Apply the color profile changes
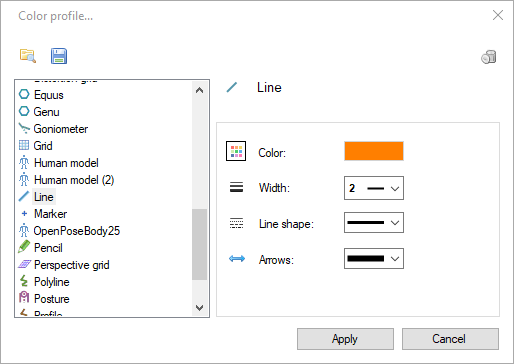The height and width of the screenshot is (364, 514). click(x=345, y=339)
